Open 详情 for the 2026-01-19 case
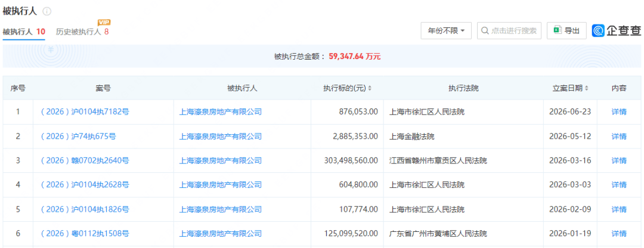 (x=619, y=234)
